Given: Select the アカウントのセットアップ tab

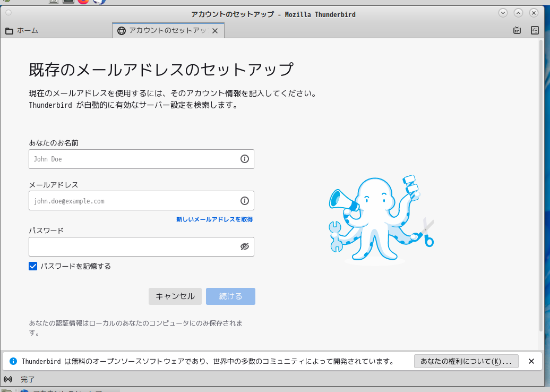Looking at the screenshot, I should click(168, 30).
